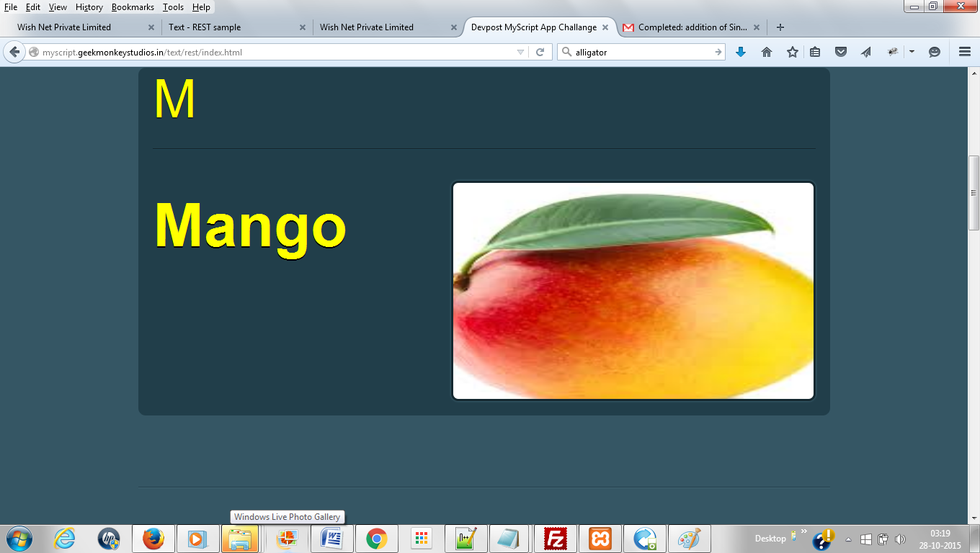Open Microsoft Word from the taskbar
This screenshot has width=980, height=553.
click(x=332, y=539)
